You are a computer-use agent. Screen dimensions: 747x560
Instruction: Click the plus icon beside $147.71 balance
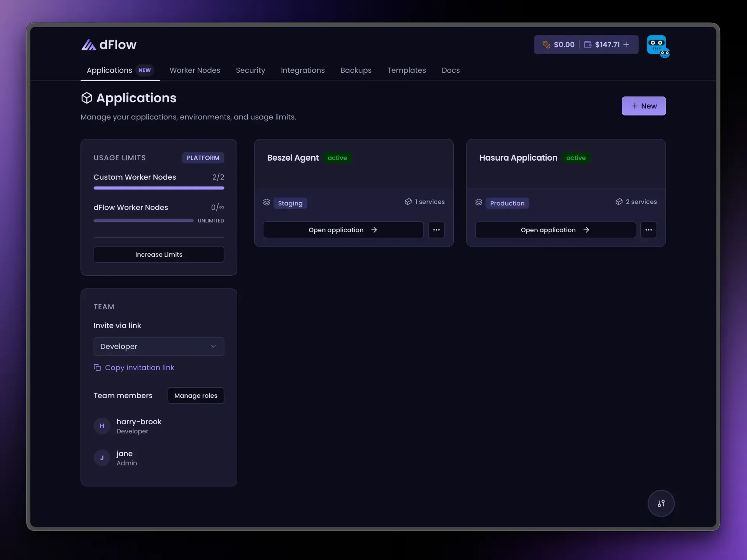(626, 45)
